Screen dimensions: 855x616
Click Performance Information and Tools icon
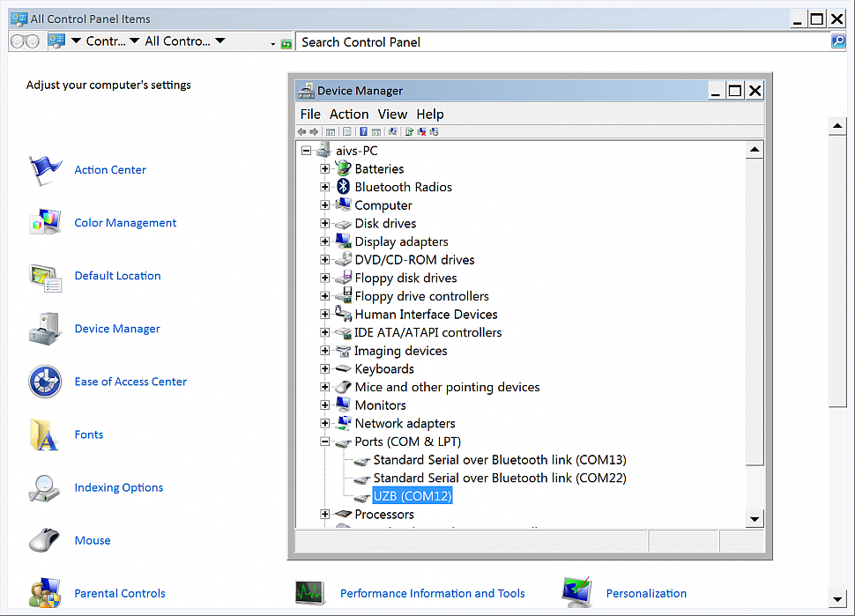coord(309,593)
